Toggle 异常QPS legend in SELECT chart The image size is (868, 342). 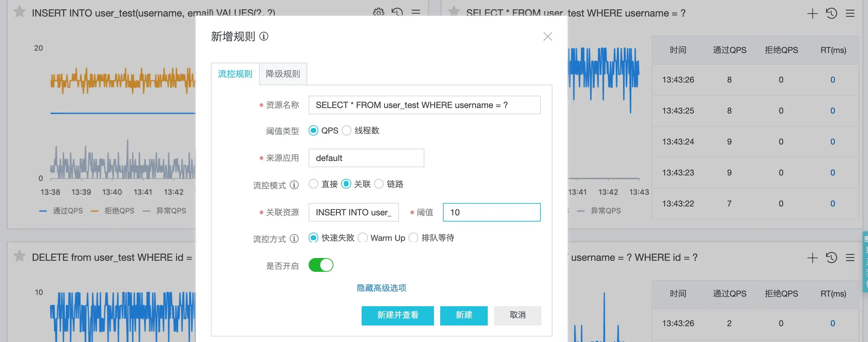pyautogui.click(x=599, y=211)
